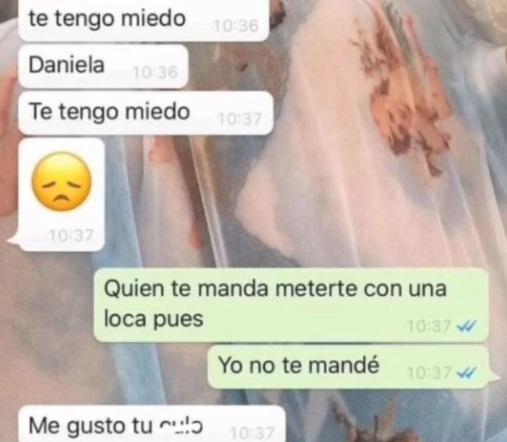Tap the 10:37 timestamp on 'Te tengo miedo'

(239, 119)
